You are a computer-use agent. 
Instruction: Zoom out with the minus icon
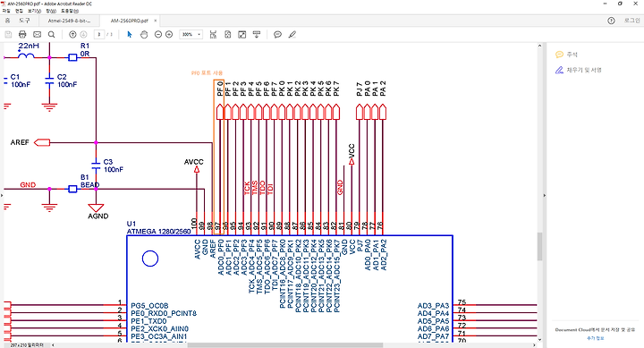[x=158, y=35]
